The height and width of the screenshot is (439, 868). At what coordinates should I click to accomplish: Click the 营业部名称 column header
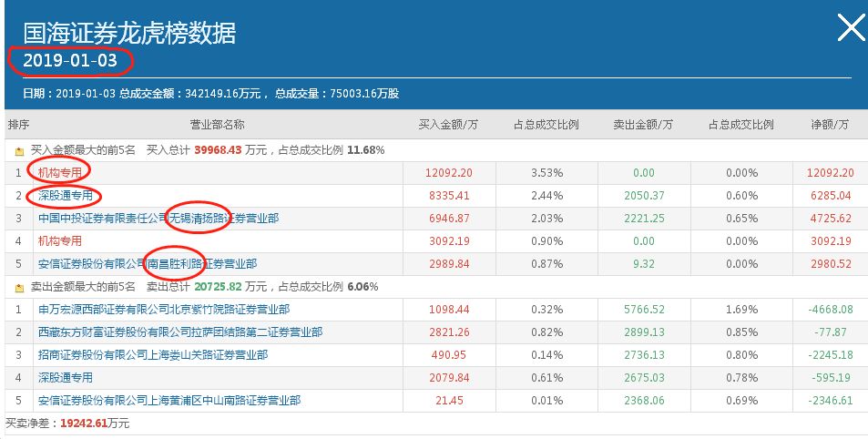pos(217,125)
